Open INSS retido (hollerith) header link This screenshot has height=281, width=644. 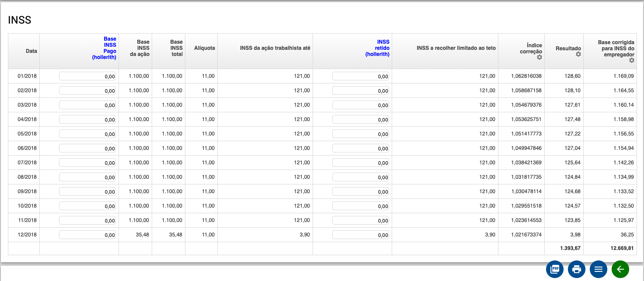click(x=377, y=48)
